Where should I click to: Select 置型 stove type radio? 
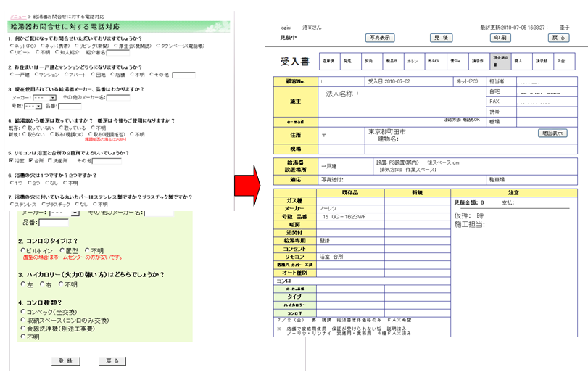tap(62, 250)
